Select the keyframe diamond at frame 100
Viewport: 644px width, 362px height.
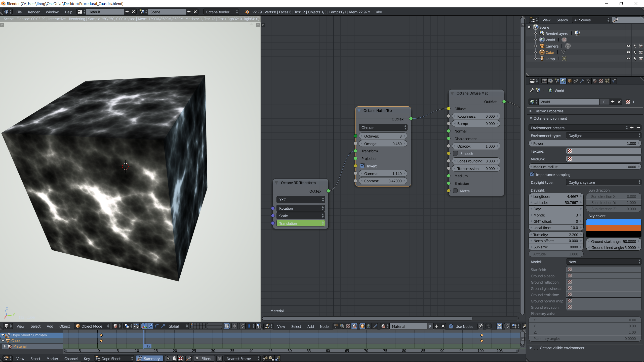tap(481, 335)
